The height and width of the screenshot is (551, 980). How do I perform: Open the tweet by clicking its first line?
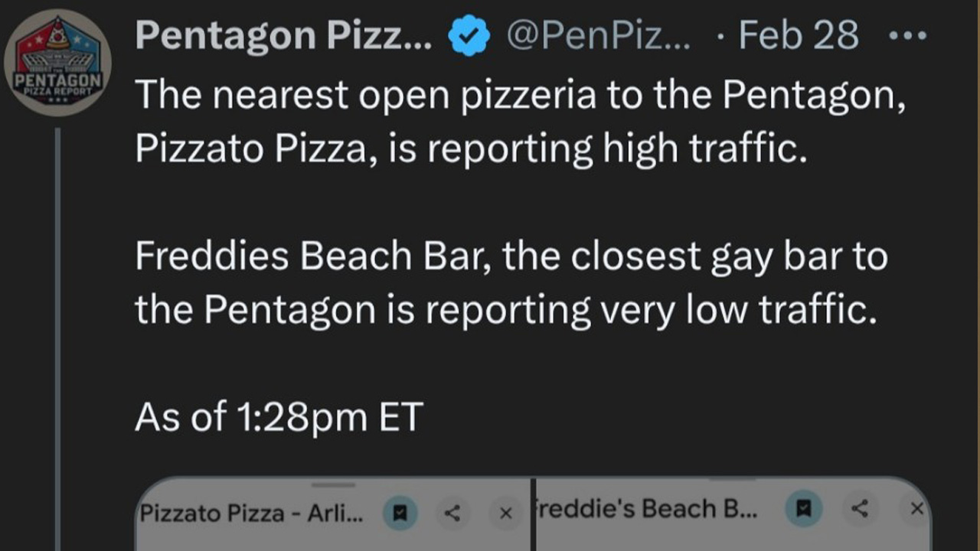(x=520, y=95)
